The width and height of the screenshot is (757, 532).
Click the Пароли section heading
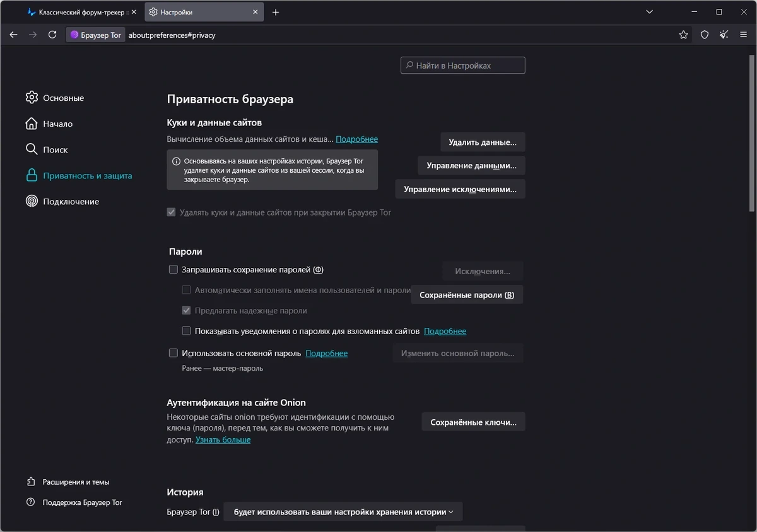click(185, 252)
